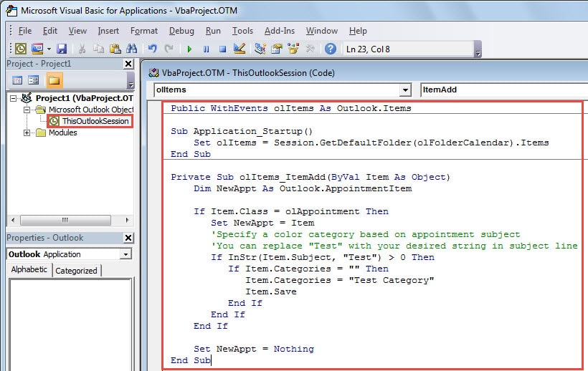Image resolution: width=588 pixels, height=371 pixels.
Task: Click the Reset stop icon
Action: click(x=222, y=49)
